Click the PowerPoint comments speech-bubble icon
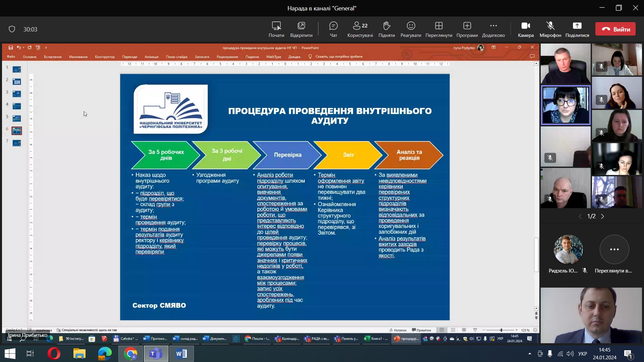The image size is (644, 362). pos(532,56)
